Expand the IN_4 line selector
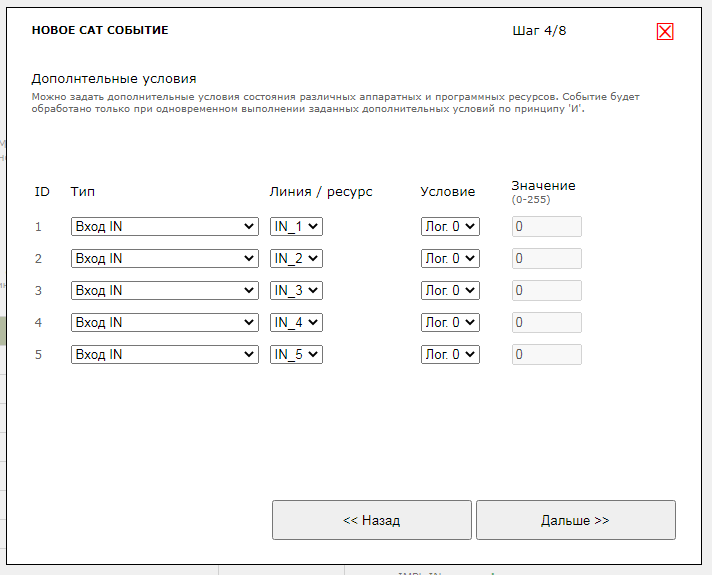Image resolution: width=712 pixels, height=575 pixels. coord(296,323)
